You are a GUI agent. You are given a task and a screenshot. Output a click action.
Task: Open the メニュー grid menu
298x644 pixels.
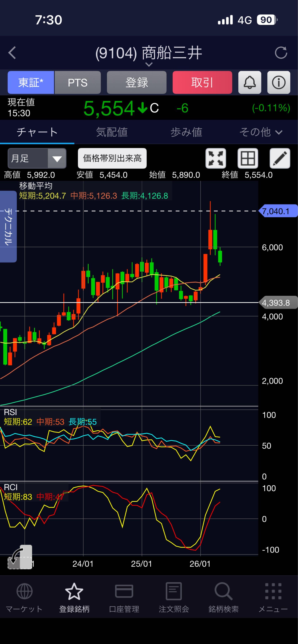coord(273,597)
